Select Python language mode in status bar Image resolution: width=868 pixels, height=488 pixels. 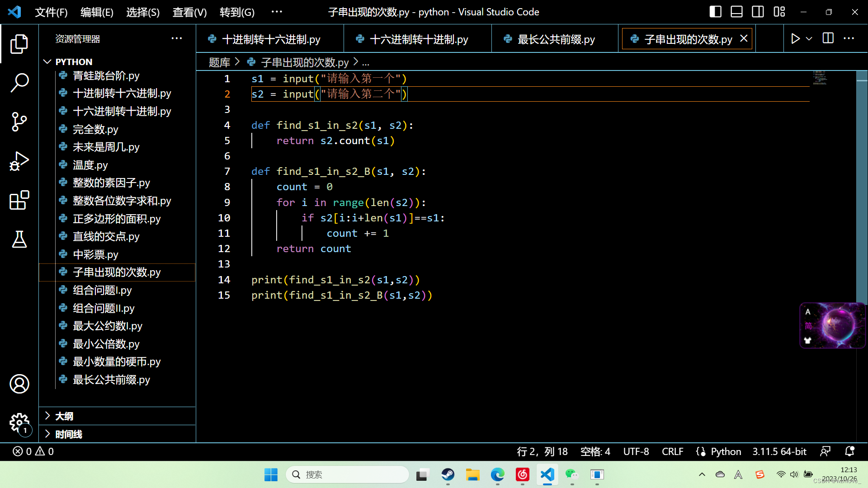[726, 451]
